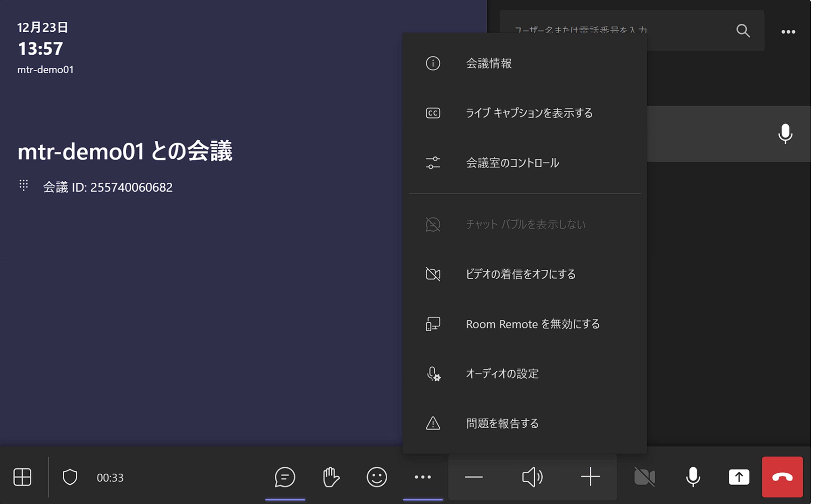Click the call timer 00:33

click(x=110, y=478)
